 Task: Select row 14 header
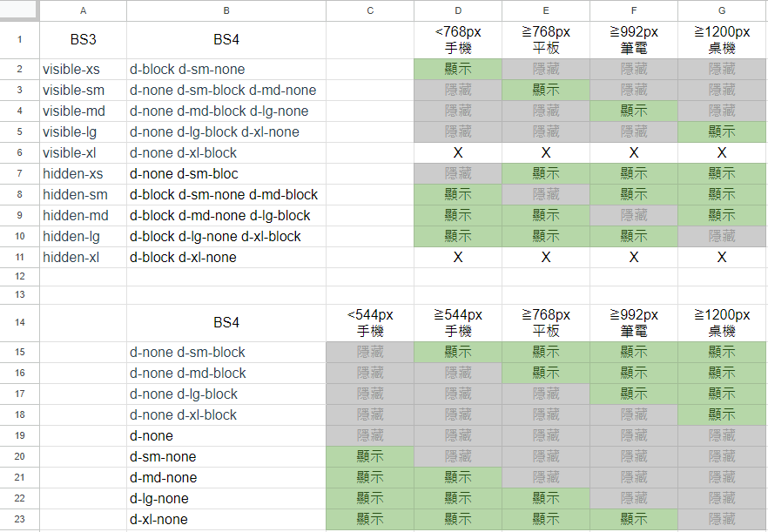point(19,322)
